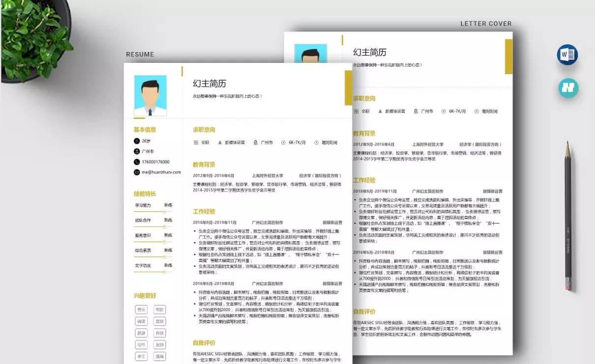Click the LETTER COVER label
This screenshot has height=364, width=595.
[486, 24]
